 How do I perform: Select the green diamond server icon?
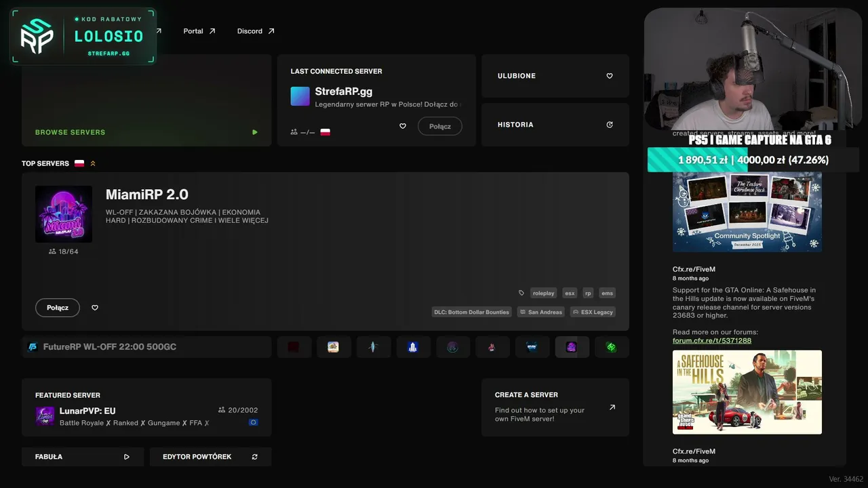click(x=612, y=347)
